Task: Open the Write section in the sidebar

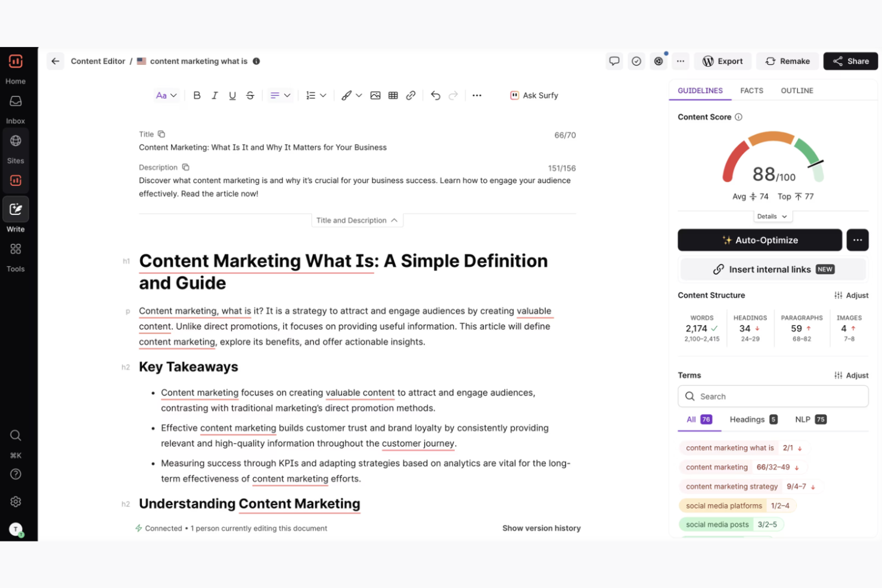Action: click(15, 209)
